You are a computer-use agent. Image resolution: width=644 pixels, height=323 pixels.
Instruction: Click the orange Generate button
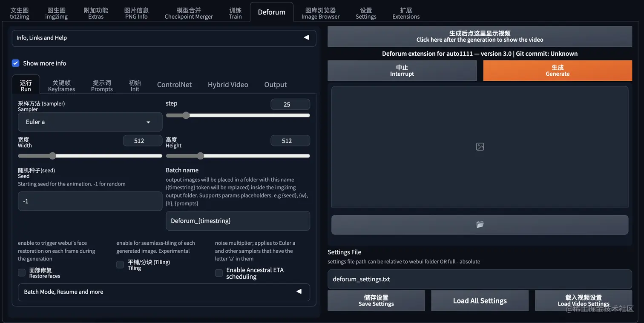coord(557,71)
